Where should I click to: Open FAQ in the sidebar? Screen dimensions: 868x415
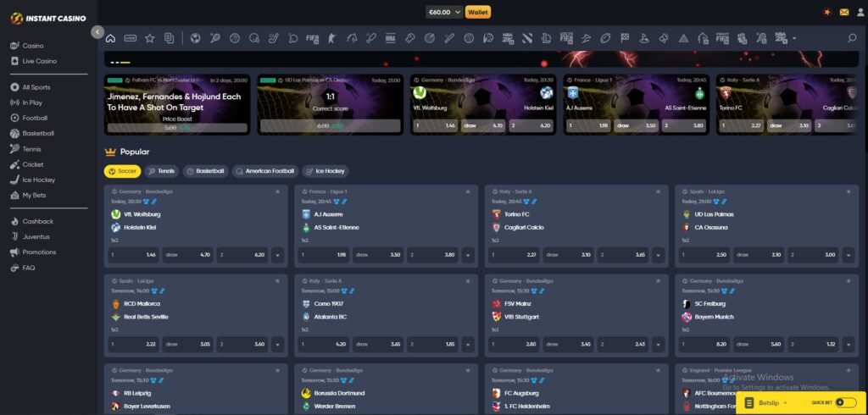[x=28, y=268]
